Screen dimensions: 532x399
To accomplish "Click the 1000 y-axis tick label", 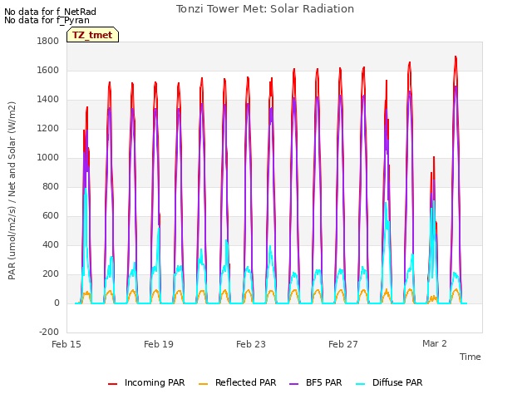I will click(x=48, y=158).
